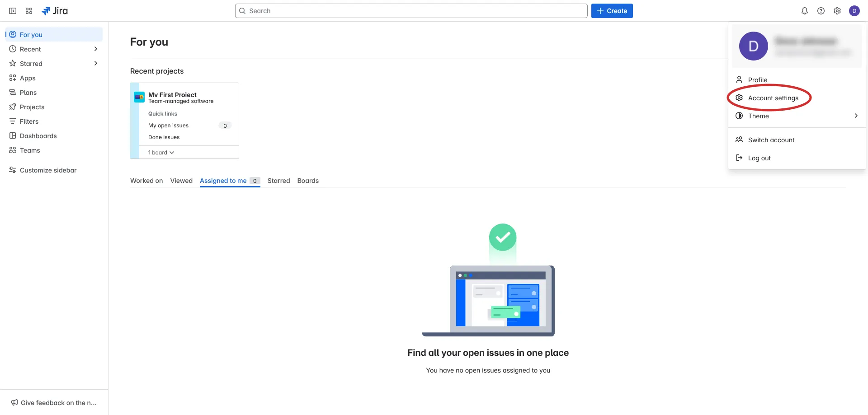Open My First Project icon
The image size is (868, 415).
139,97
